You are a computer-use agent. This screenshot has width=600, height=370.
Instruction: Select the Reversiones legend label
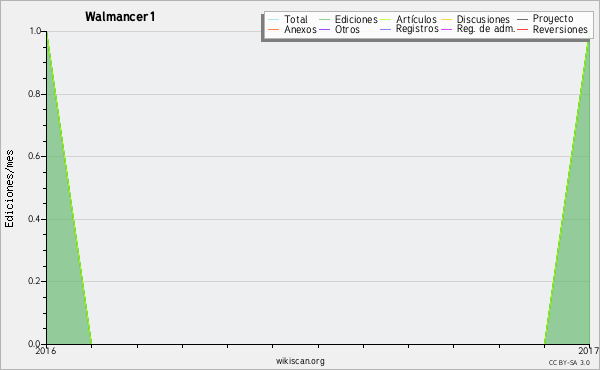click(x=560, y=29)
